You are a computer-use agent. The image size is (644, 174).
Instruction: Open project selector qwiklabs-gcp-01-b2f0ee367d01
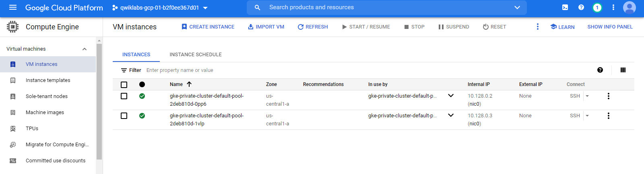coord(160,8)
